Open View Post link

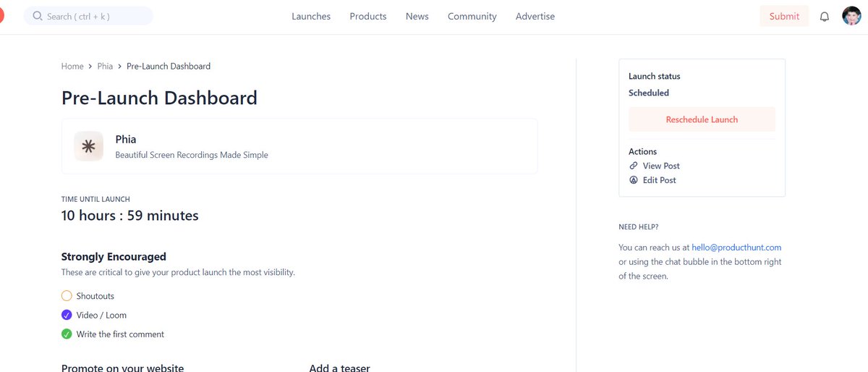point(661,166)
